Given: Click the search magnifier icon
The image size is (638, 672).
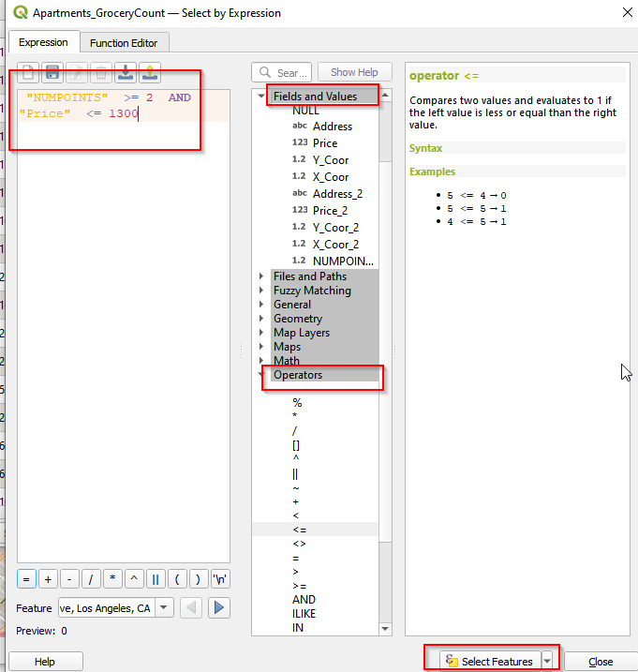Looking at the screenshot, I should click(265, 72).
